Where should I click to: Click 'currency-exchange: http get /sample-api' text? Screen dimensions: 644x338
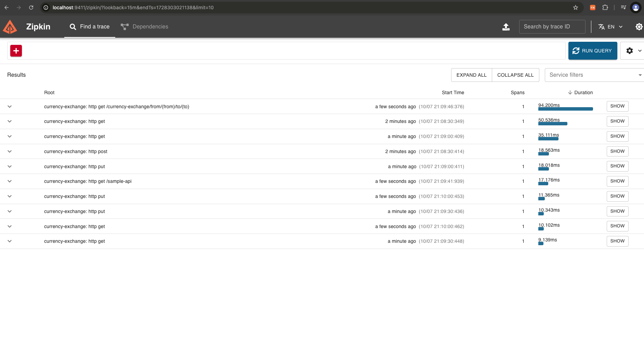88,181
